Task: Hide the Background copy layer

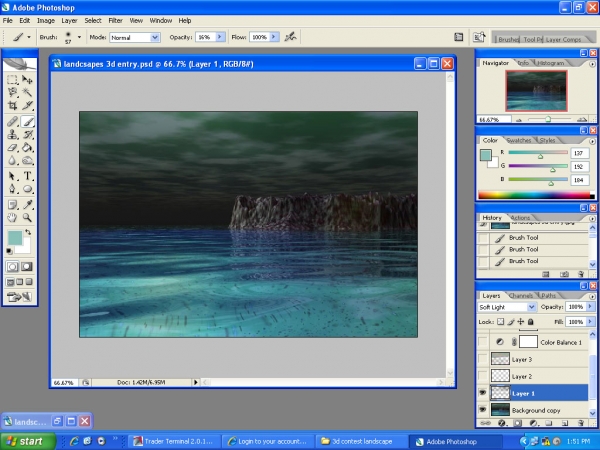Action: click(483, 410)
